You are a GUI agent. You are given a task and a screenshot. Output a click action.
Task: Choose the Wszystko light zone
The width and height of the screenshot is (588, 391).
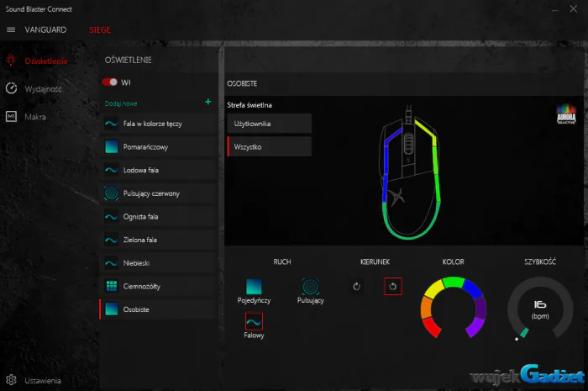270,146
